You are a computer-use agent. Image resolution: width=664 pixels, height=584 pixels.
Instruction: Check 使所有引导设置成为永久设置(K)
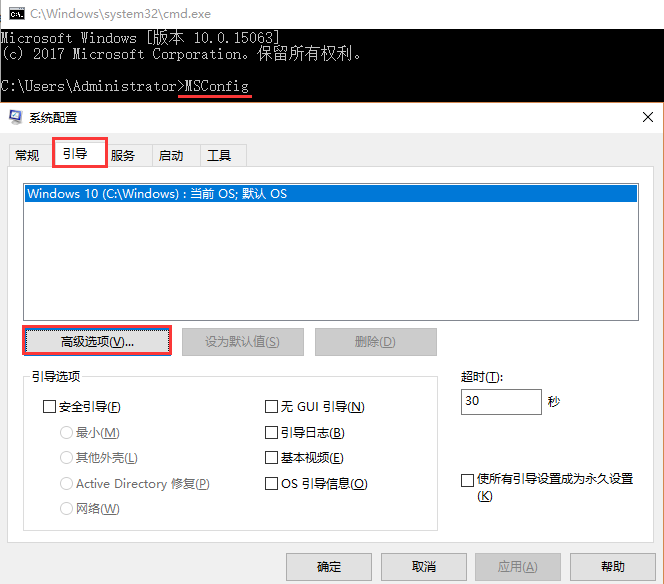[467, 481]
